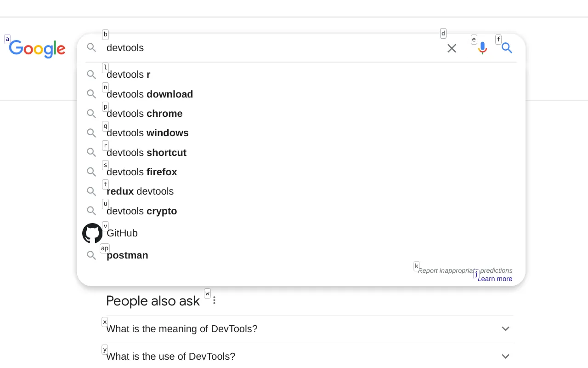Choose "devtools crypto" suggestion
The image size is (588, 368).
coord(142,211)
